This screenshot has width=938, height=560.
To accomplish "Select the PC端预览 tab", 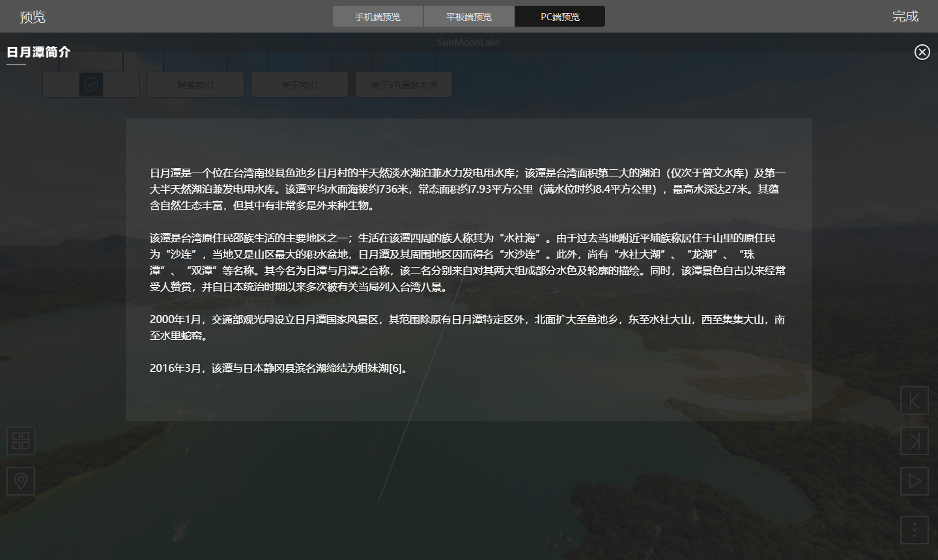I will pos(560,16).
